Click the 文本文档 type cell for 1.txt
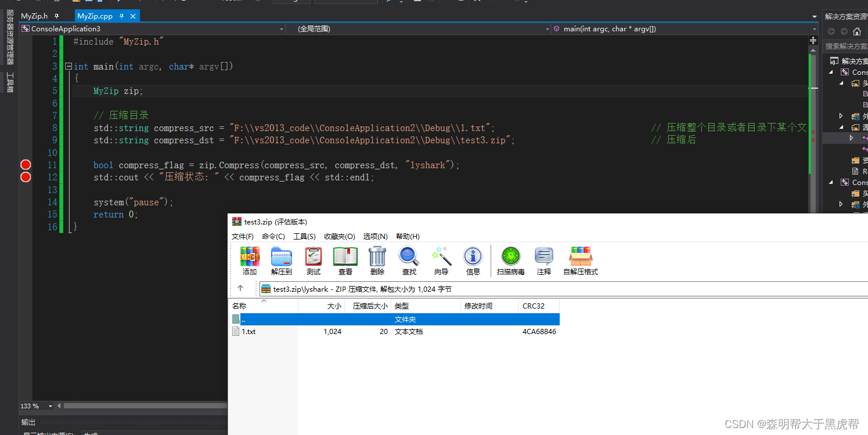The width and height of the screenshot is (868, 435). pos(409,332)
